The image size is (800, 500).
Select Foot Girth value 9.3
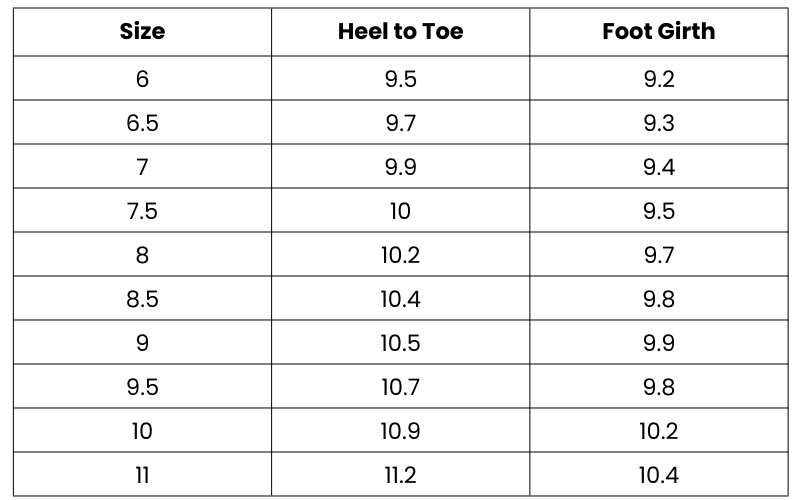point(659,123)
